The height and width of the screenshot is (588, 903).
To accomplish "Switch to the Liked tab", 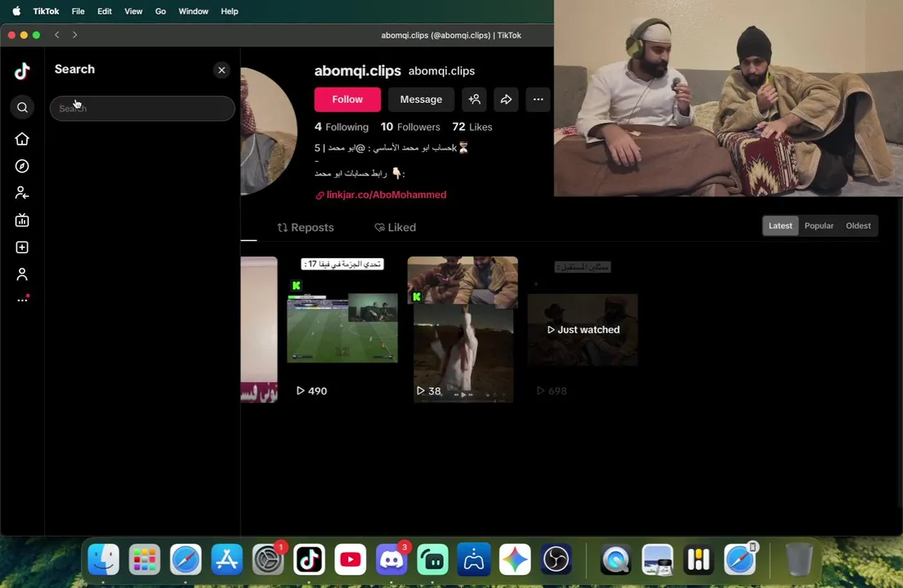I will [x=395, y=227].
